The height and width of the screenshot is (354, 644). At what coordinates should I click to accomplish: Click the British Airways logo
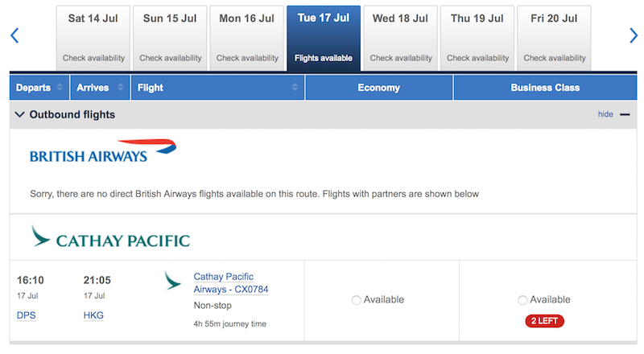click(103, 151)
